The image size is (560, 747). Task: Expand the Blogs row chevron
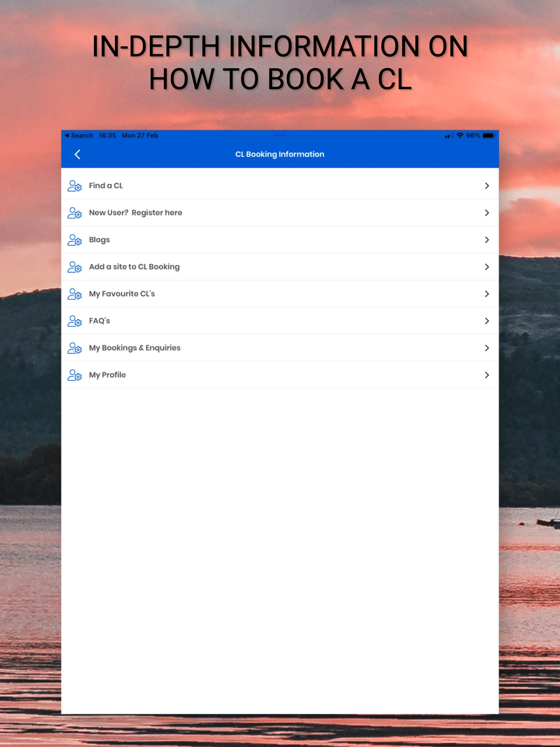point(487,240)
